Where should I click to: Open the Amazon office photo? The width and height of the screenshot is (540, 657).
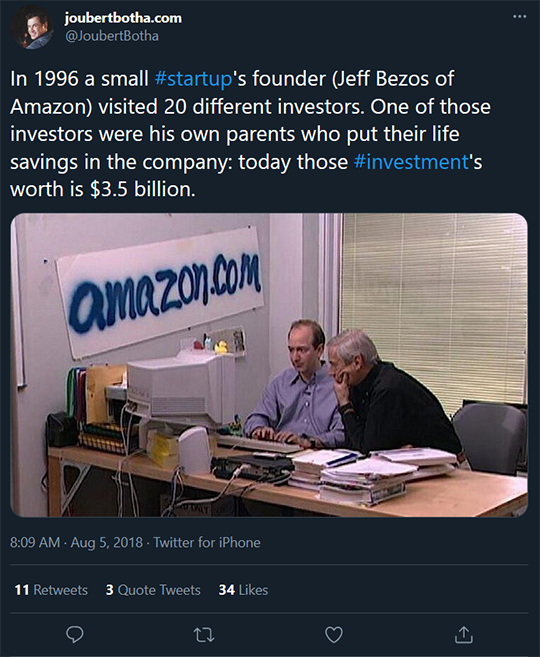pos(269,365)
